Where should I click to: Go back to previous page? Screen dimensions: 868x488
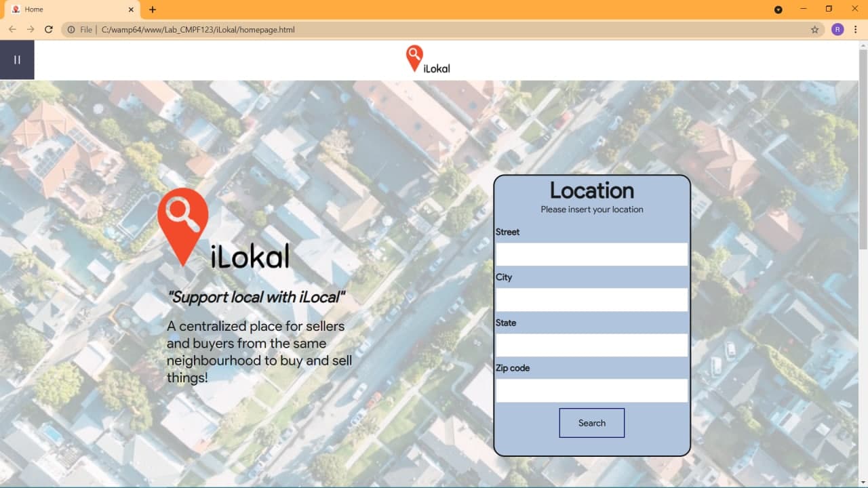[x=12, y=30]
